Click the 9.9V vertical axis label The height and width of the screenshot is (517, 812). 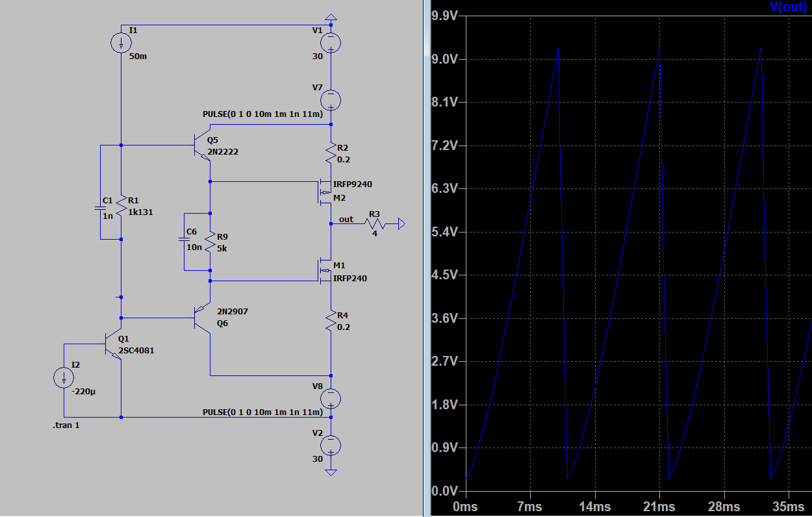[445, 16]
